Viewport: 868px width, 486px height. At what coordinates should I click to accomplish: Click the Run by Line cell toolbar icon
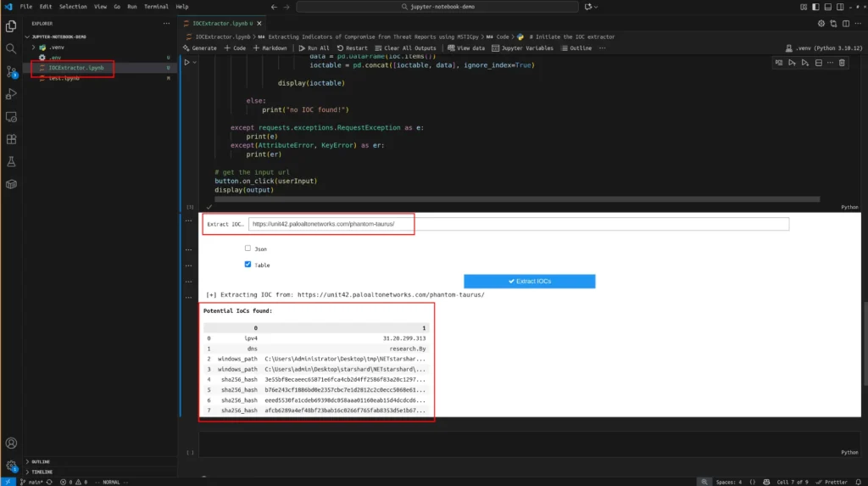click(x=779, y=63)
